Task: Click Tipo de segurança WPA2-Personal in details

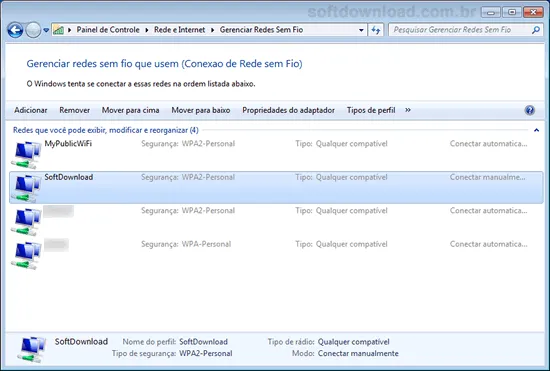Action: coord(172,353)
